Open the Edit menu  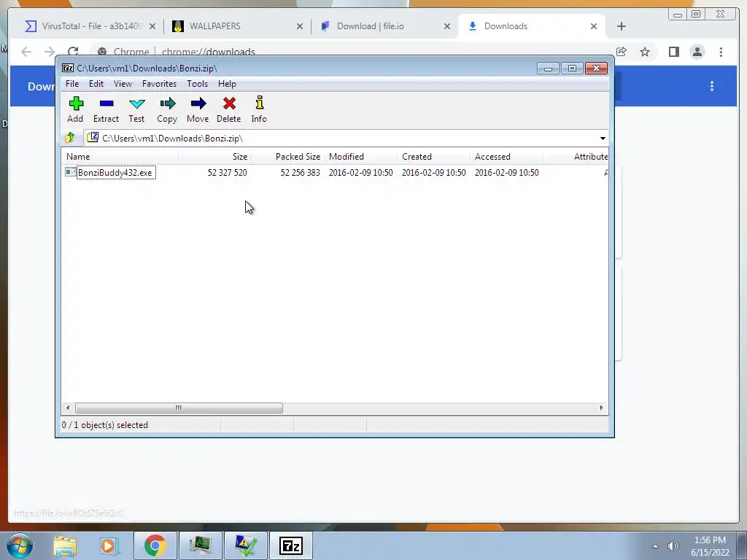[x=96, y=84]
